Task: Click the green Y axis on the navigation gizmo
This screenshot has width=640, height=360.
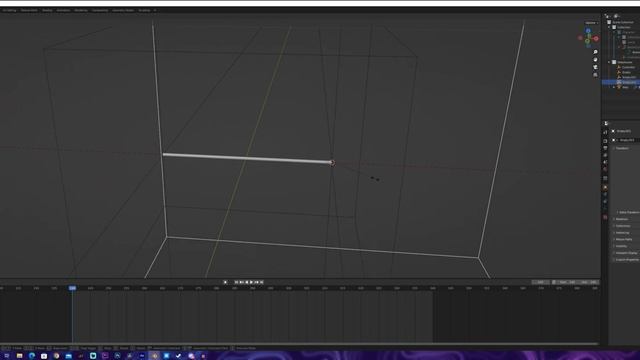Action: point(587,41)
